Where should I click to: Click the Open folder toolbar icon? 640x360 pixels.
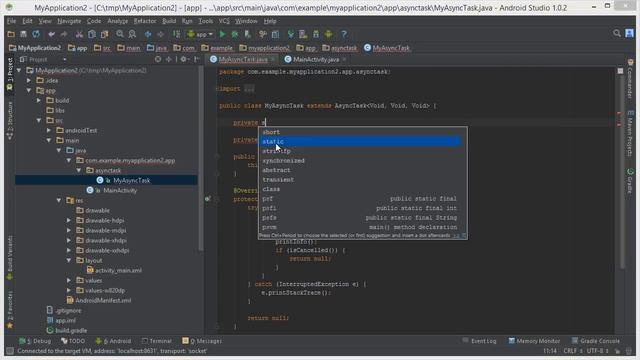(x=11, y=34)
